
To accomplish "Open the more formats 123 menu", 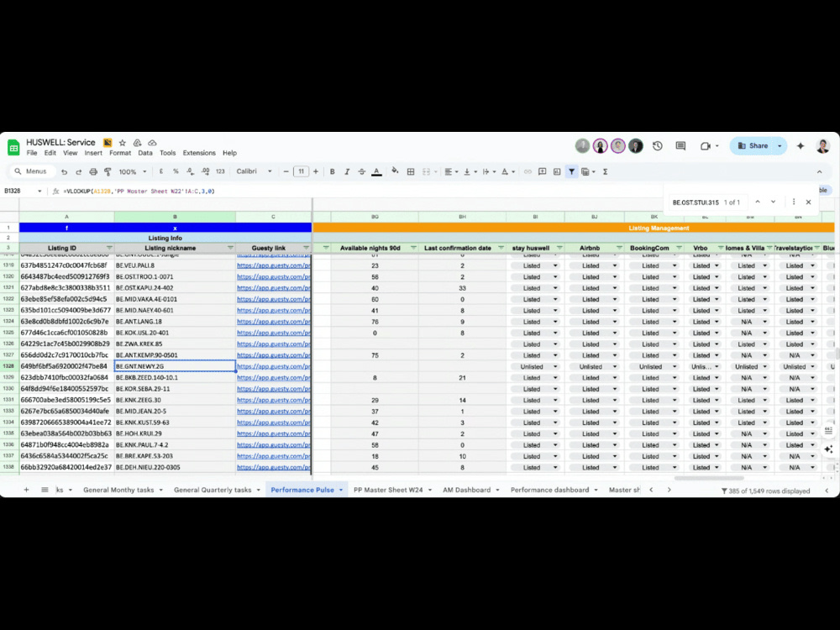I will 220,172.
